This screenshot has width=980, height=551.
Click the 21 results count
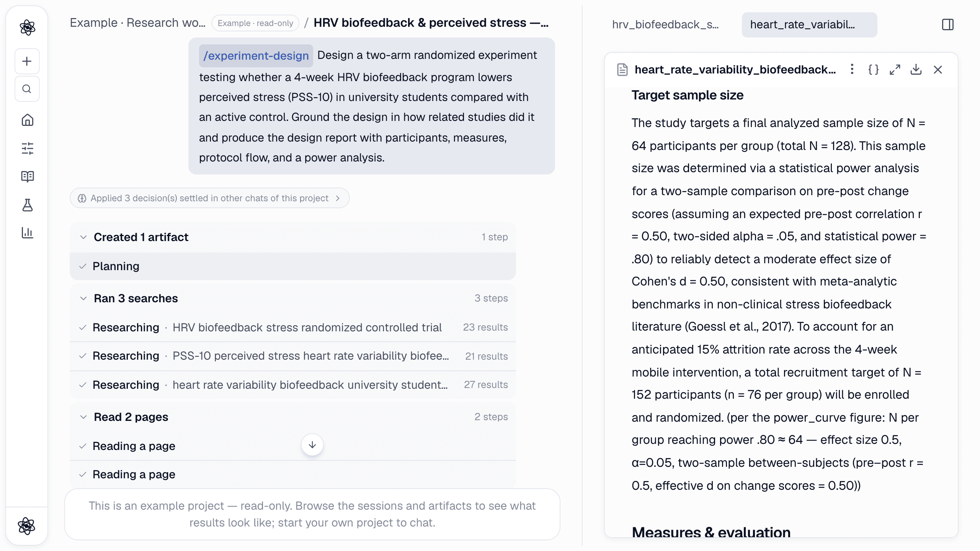[x=487, y=356]
